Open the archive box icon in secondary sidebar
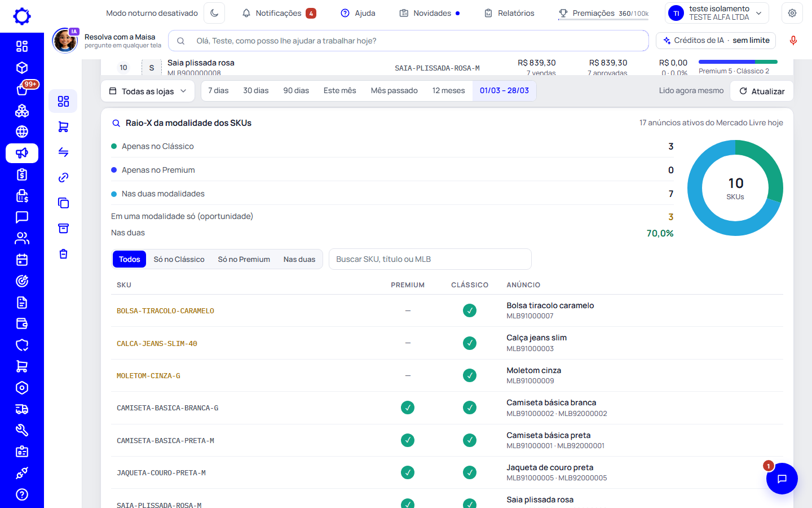 (63, 229)
